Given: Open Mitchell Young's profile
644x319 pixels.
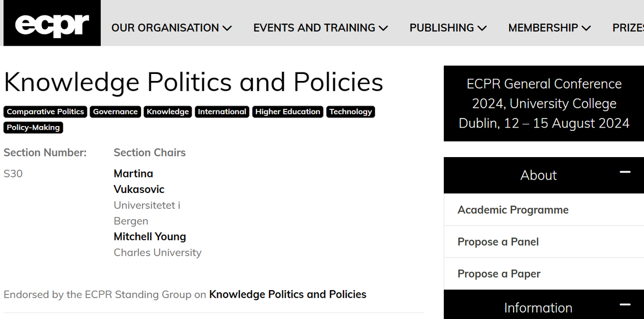Looking at the screenshot, I should click(150, 236).
